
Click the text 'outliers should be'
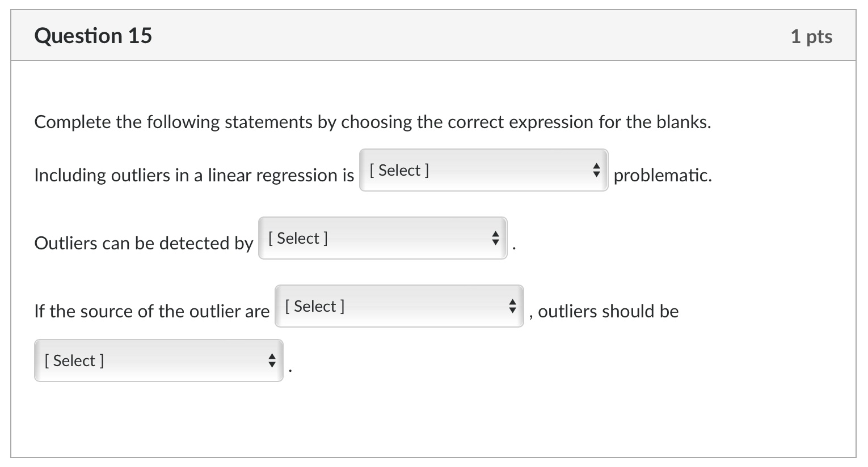tap(608, 311)
